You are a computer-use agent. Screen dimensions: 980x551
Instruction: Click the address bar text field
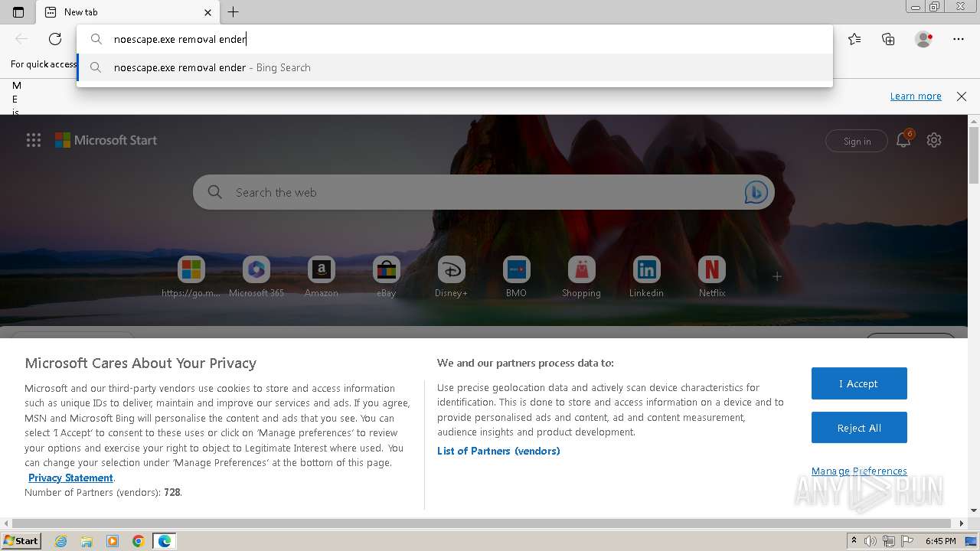point(454,39)
